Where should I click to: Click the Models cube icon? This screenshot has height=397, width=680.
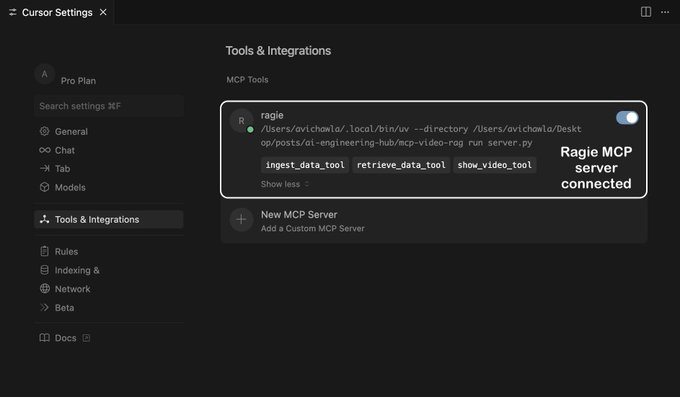pos(44,187)
